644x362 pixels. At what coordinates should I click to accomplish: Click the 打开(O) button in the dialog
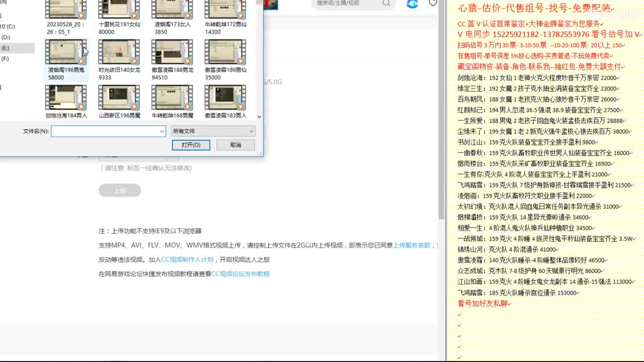(x=192, y=145)
